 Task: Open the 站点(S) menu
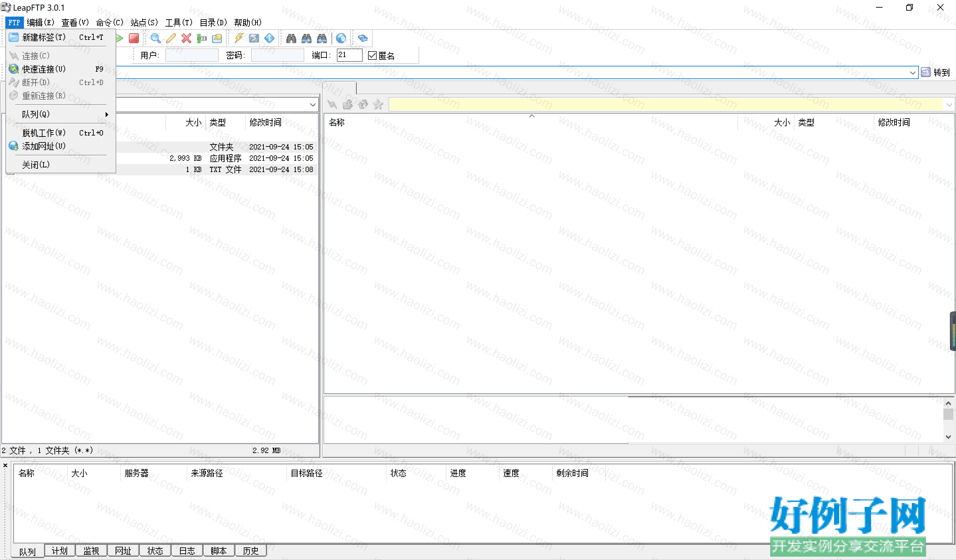click(144, 22)
